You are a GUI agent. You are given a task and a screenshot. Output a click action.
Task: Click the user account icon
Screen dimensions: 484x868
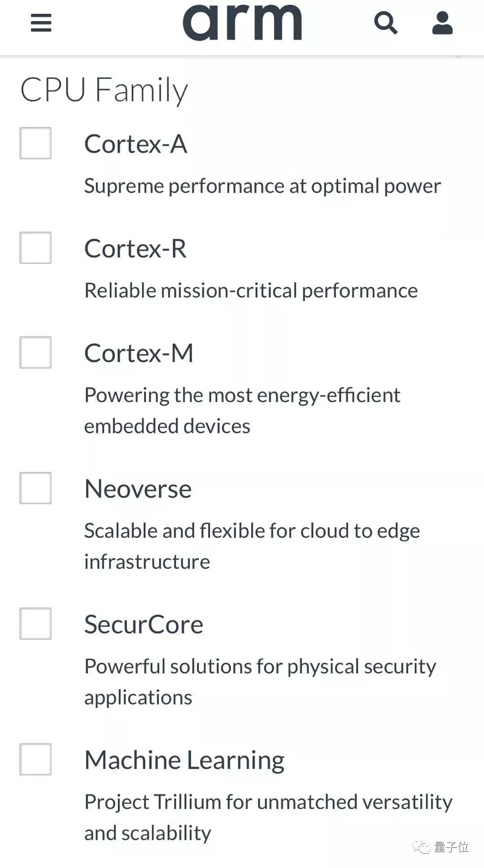point(441,23)
